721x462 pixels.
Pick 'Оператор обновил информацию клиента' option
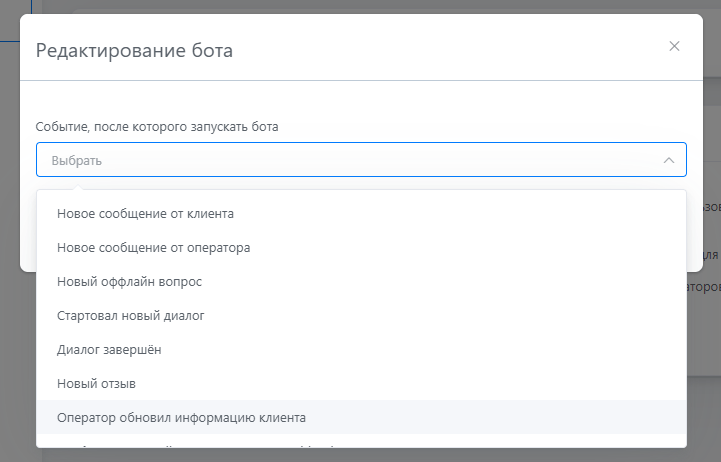point(181,417)
